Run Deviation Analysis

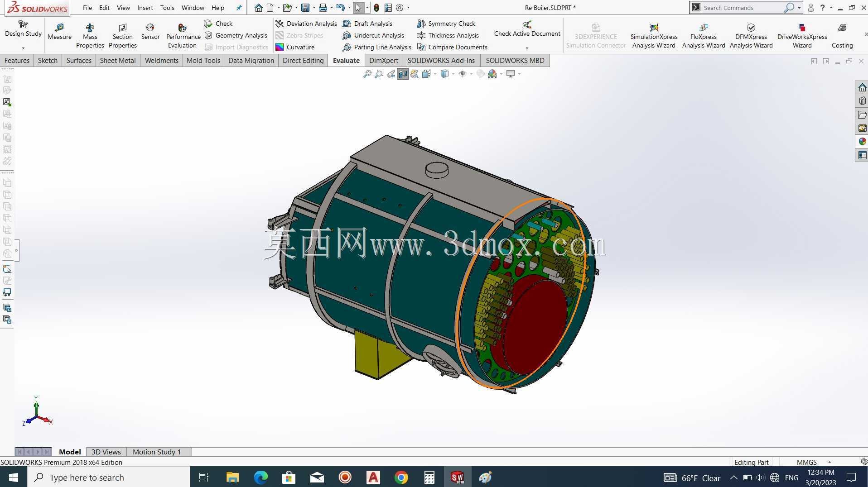click(x=306, y=24)
